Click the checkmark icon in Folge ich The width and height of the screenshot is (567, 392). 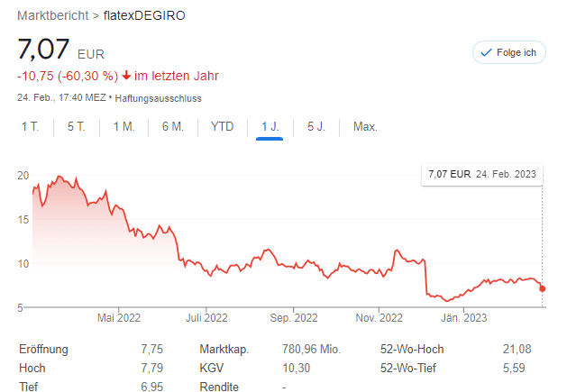487,53
